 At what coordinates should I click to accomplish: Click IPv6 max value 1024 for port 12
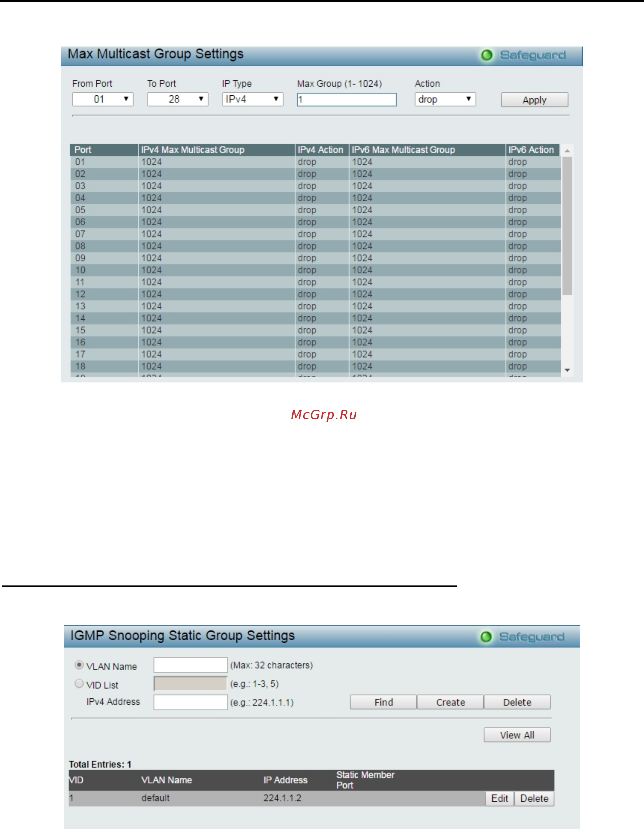(x=362, y=294)
